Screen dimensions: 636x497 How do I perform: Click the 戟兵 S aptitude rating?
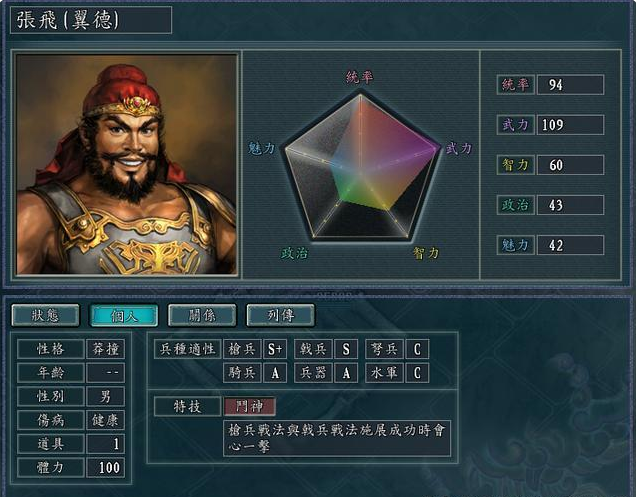pyautogui.click(x=346, y=349)
